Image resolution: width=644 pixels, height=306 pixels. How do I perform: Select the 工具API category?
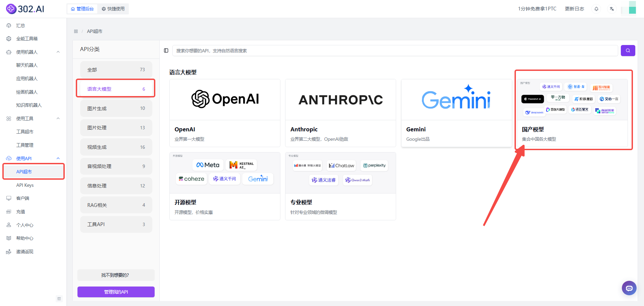tap(116, 224)
